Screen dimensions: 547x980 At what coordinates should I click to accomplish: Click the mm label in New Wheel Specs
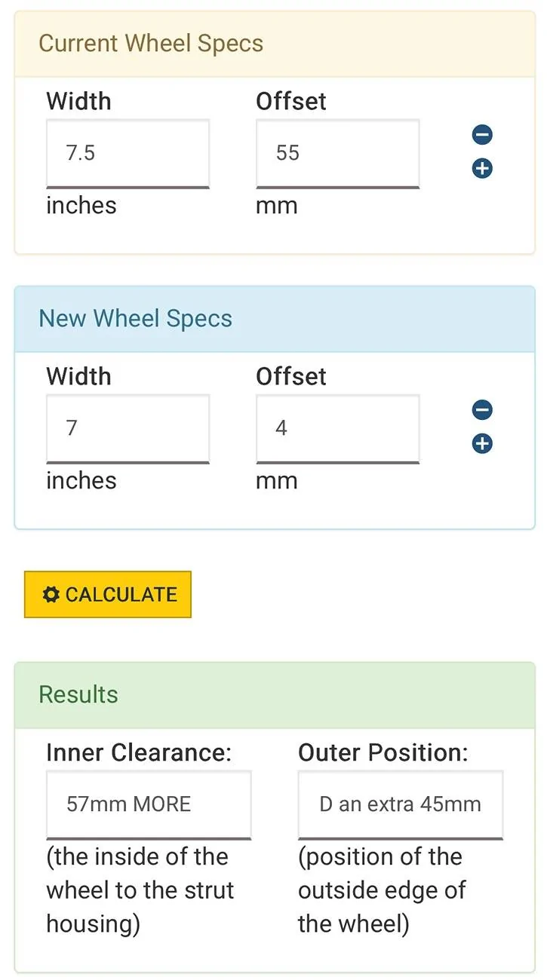click(x=277, y=480)
